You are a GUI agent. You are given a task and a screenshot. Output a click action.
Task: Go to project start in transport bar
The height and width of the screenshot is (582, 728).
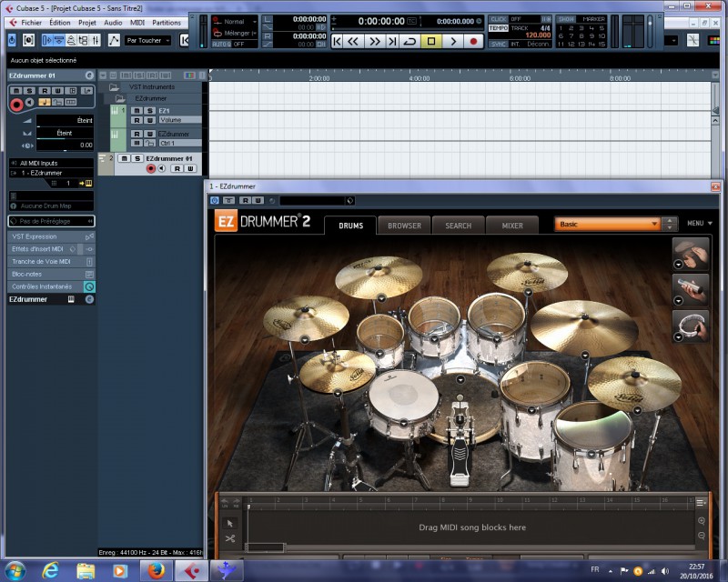pos(337,41)
